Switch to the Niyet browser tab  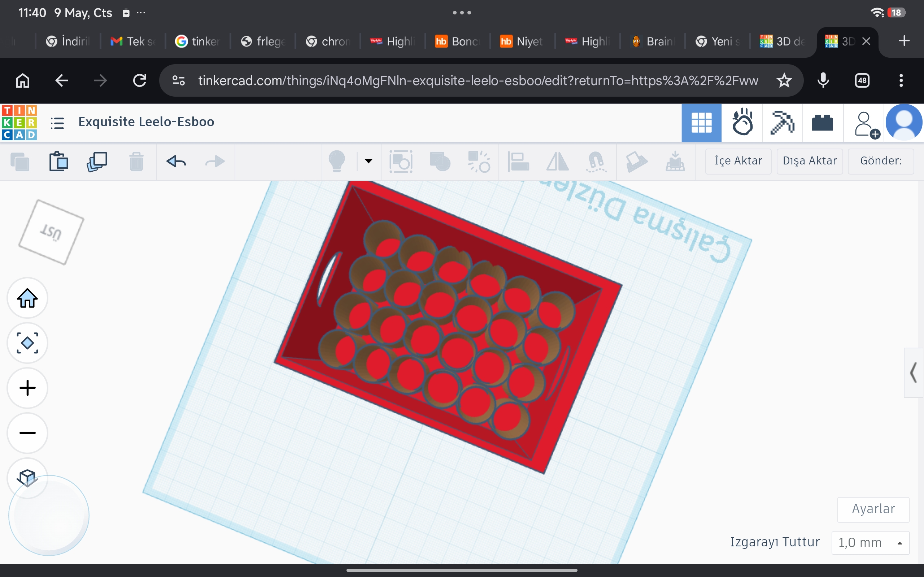522,41
